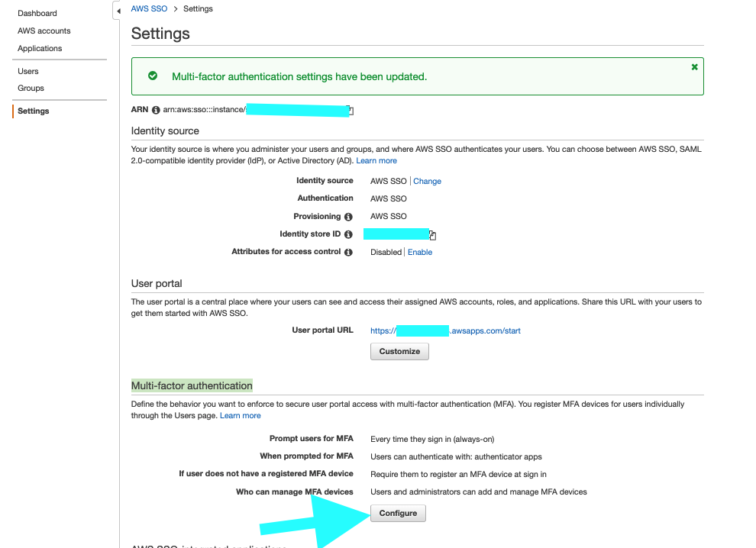Screen dimensions: 756x548
Task: Open AWS accounts in the sidebar
Action: point(44,31)
